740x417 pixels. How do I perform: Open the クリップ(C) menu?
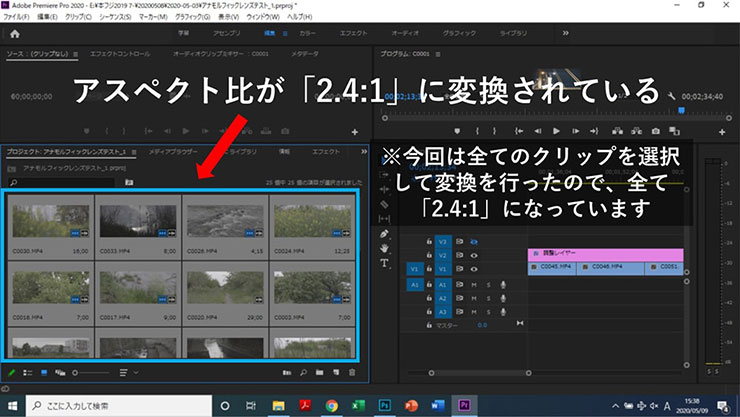78,17
